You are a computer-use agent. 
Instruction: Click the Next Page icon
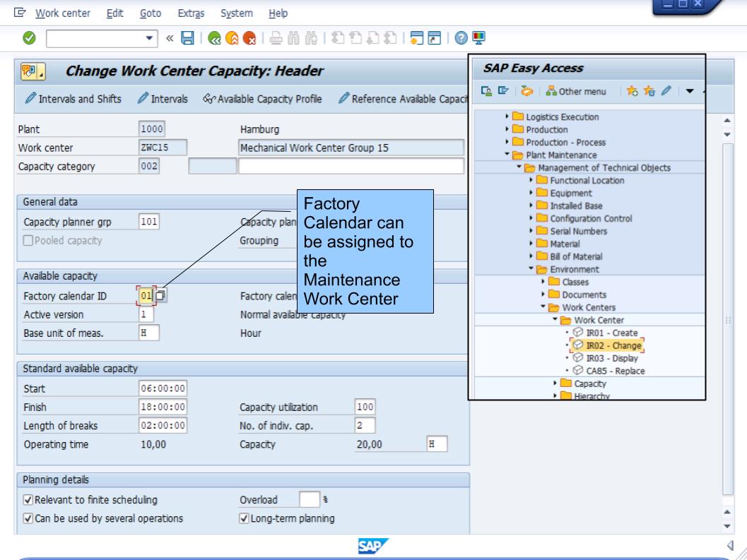point(373,38)
